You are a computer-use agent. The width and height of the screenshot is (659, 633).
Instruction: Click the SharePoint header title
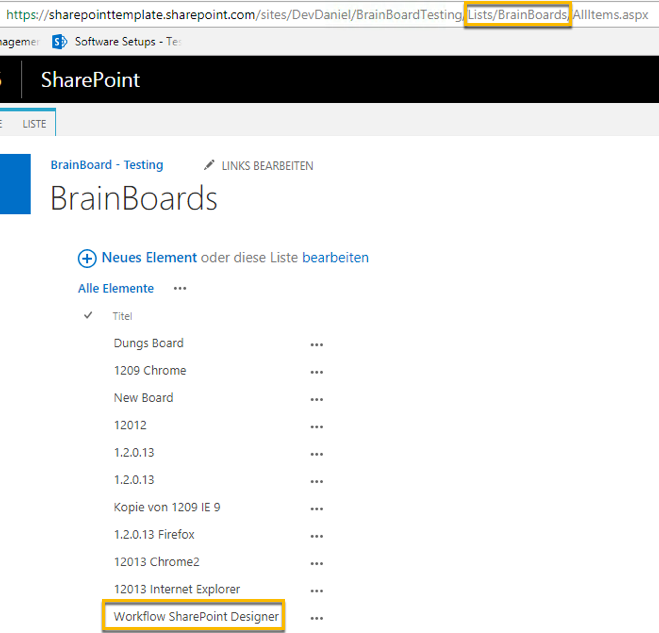click(x=90, y=80)
